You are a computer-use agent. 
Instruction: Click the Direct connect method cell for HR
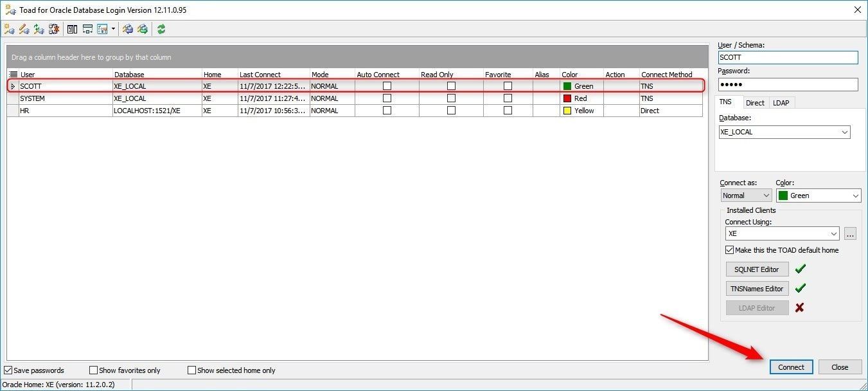tap(671, 111)
